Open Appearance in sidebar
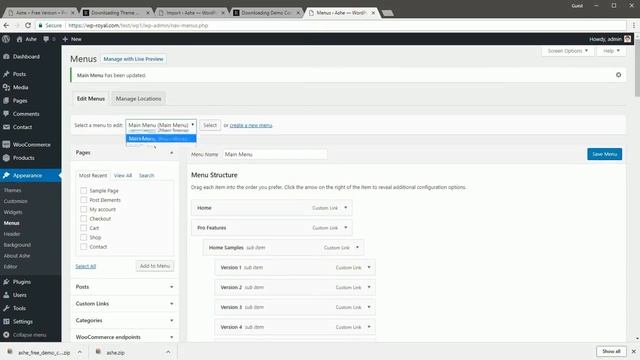The width and height of the screenshot is (640, 360). click(27, 176)
